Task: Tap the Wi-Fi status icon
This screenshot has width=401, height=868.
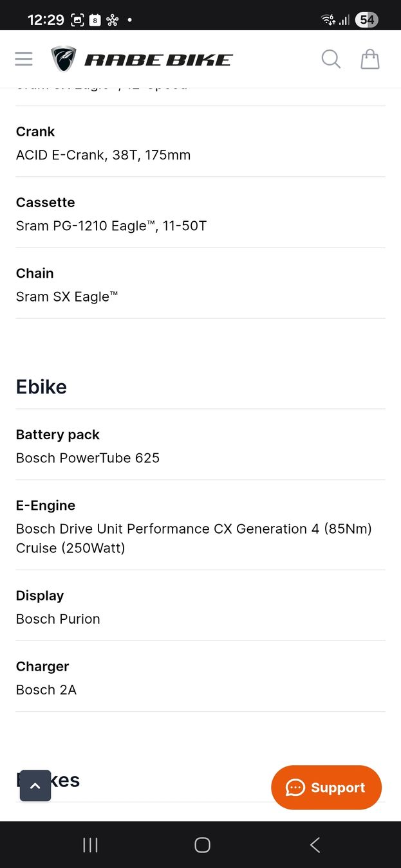Action: [x=327, y=20]
